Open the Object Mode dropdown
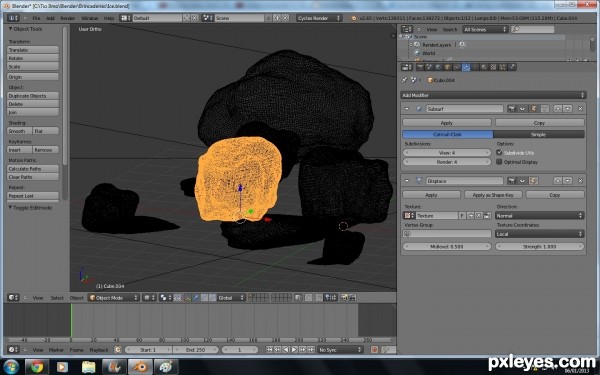The height and width of the screenshot is (375, 600). coord(114,298)
